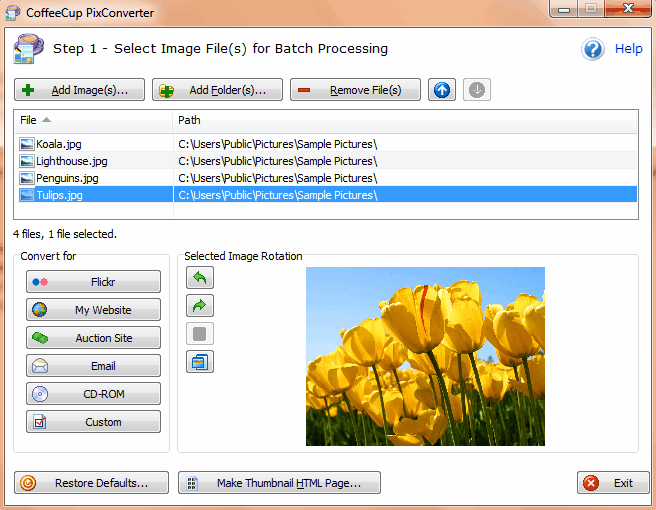The image size is (656, 510).
Task: Move selected file up with blue arrow
Action: (442, 90)
